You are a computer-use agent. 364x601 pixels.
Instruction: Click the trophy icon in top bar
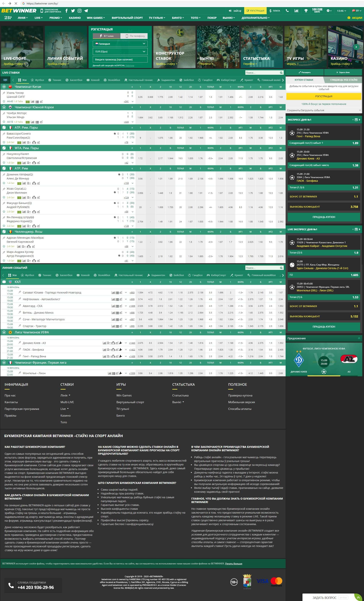point(306,11)
